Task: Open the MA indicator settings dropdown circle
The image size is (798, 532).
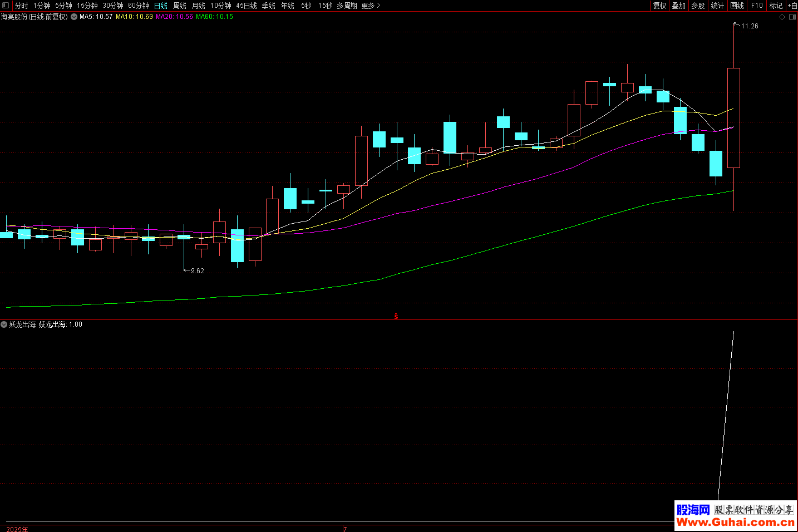Action: pos(74,17)
